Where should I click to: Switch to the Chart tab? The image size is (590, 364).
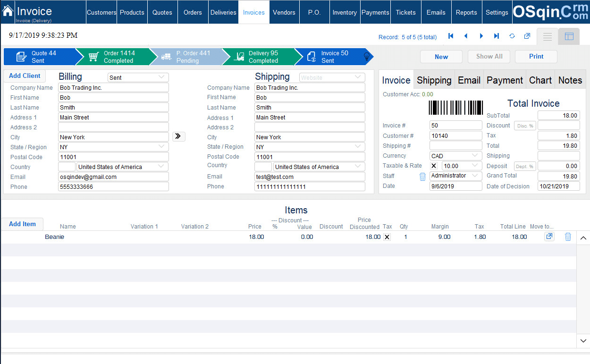(540, 80)
